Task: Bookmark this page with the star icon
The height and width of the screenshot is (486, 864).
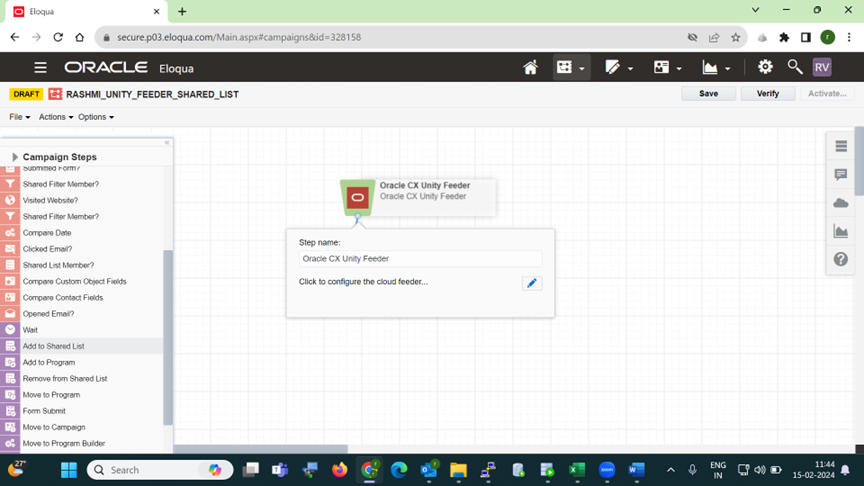Action: tap(736, 37)
